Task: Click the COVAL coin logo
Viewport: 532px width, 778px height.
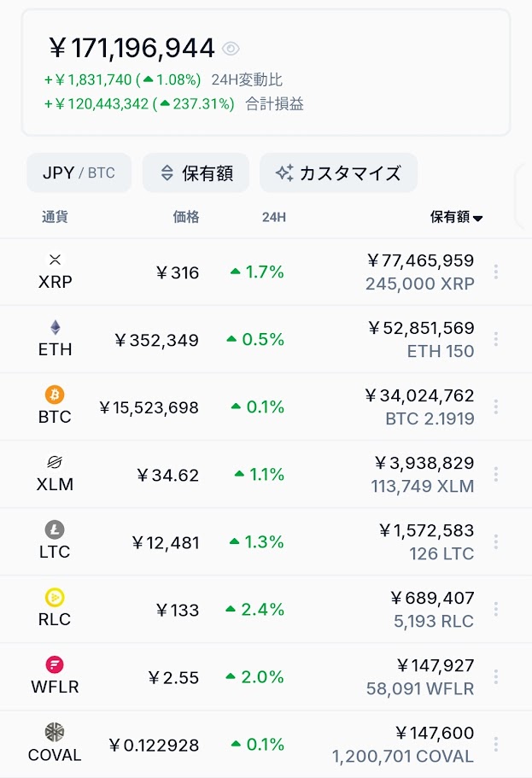Action: (55, 732)
